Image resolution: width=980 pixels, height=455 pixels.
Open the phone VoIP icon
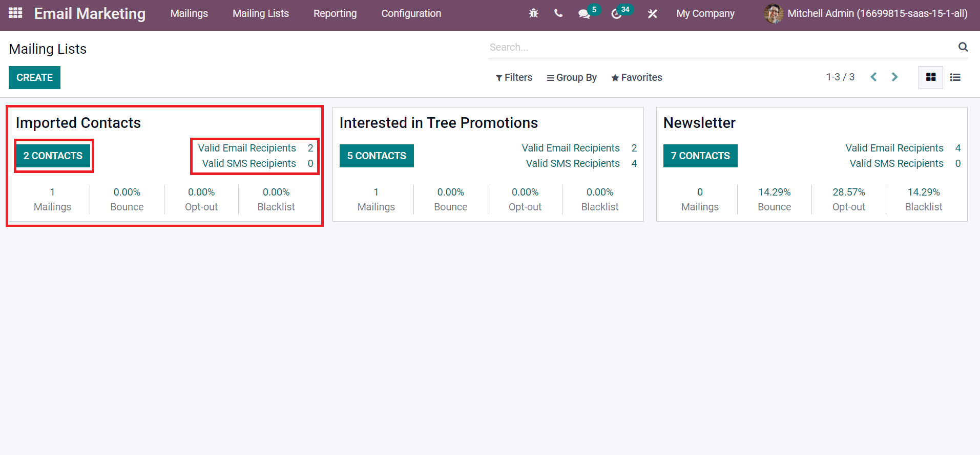tap(558, 13)
